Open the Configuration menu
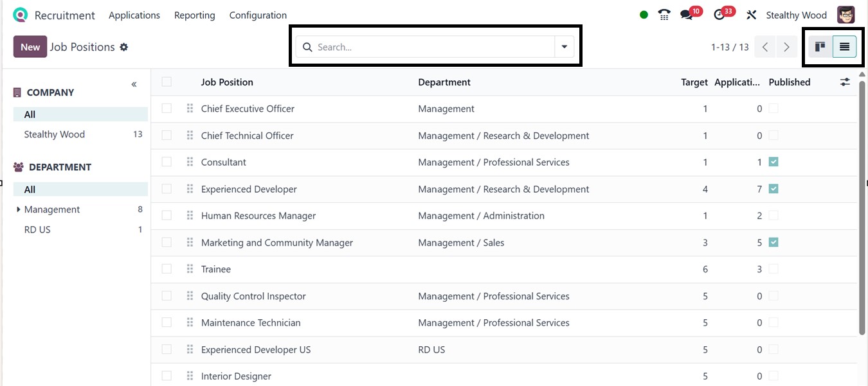The image size is (868, 386). [258, 15]
